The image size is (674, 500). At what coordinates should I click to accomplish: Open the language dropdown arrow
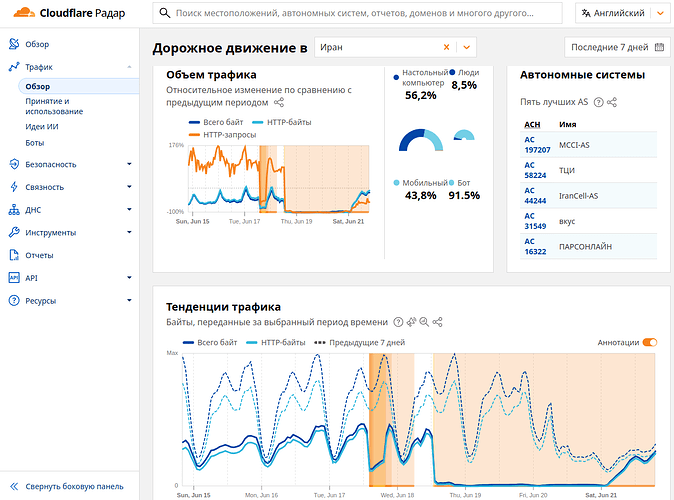pyautogui.click(x=660, y=13)
